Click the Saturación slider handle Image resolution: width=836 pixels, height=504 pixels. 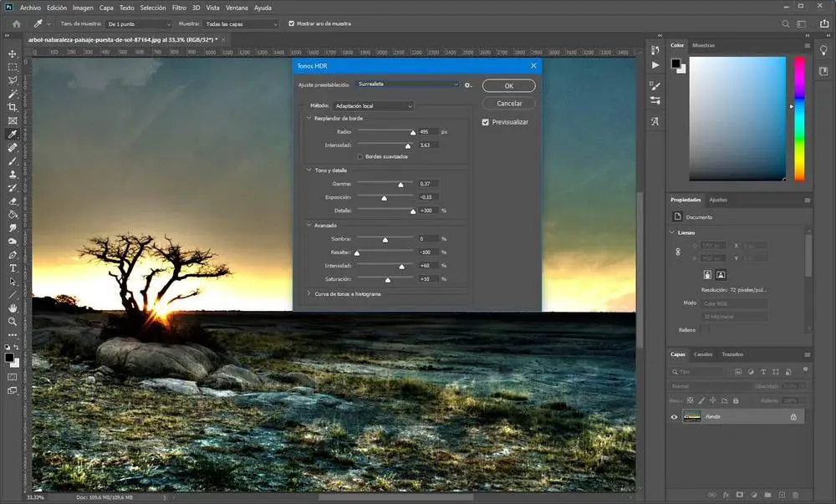[x=389, y=280]
